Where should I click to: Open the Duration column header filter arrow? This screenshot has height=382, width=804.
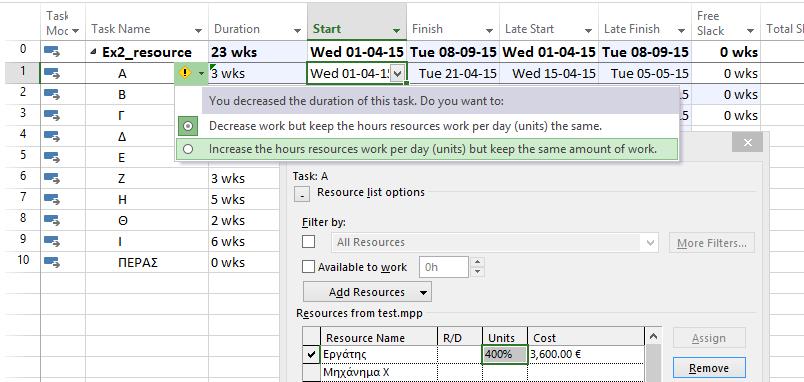[x=297, y=31]
